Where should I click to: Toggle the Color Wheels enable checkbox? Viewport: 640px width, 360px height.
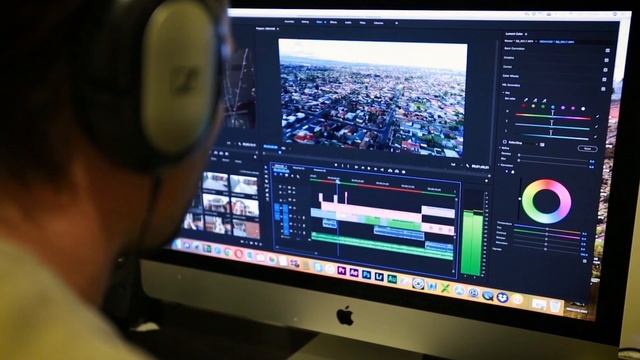pyautogui.click(x=604, y=79)
